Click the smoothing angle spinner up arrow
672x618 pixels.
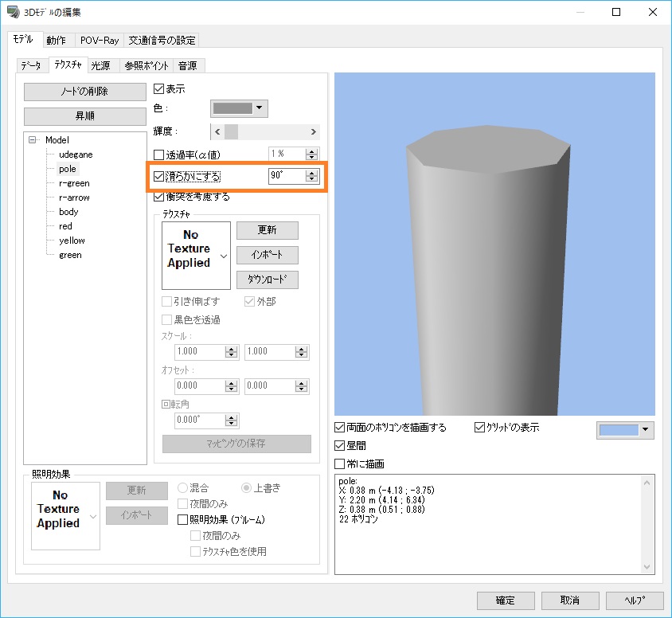coord(312,173)
